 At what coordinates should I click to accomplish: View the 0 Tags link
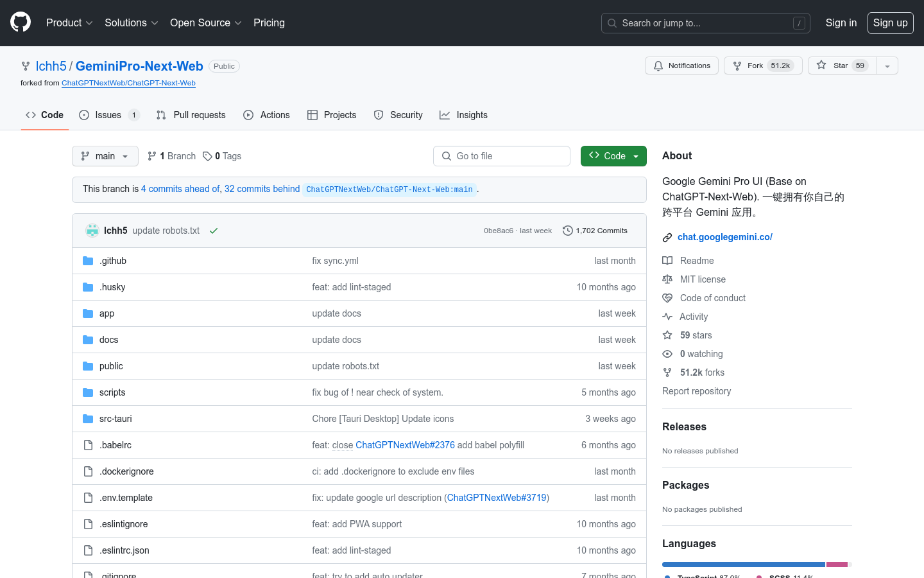click(x=222, y=156)
